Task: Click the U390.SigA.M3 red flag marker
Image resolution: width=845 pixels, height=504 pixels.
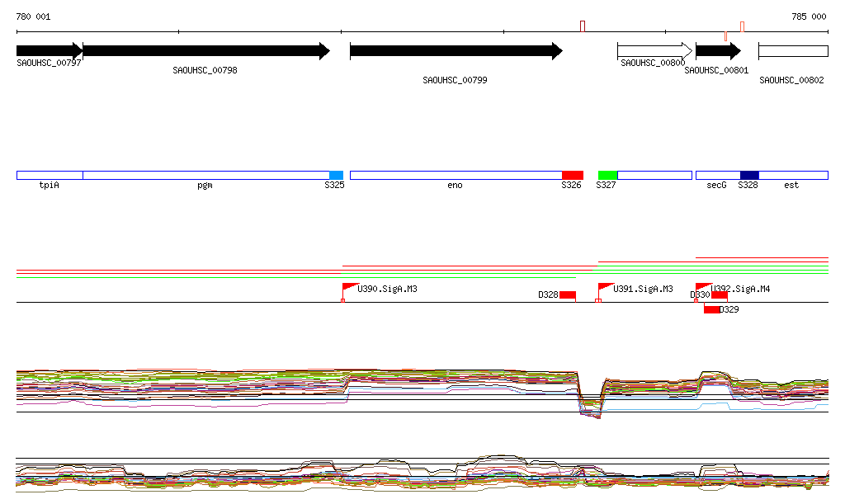Action: pyautogui.click(x=348, y=288)
